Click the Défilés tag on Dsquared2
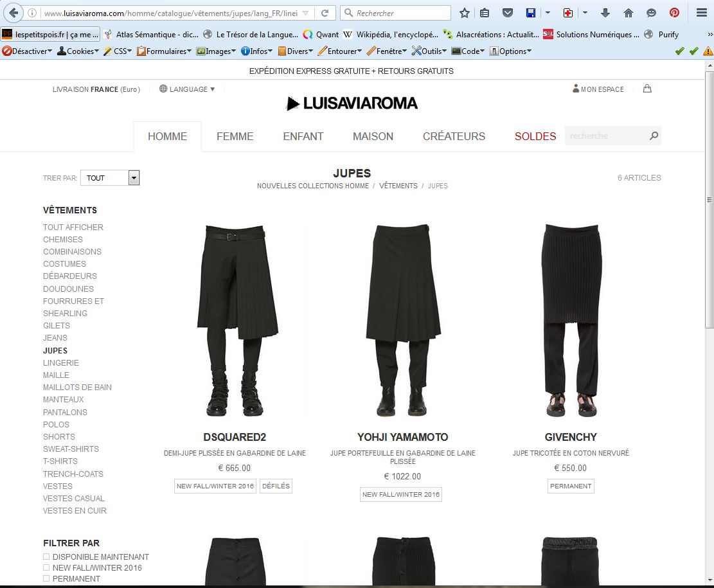714x588 pixels. click(x=276, y=486)
